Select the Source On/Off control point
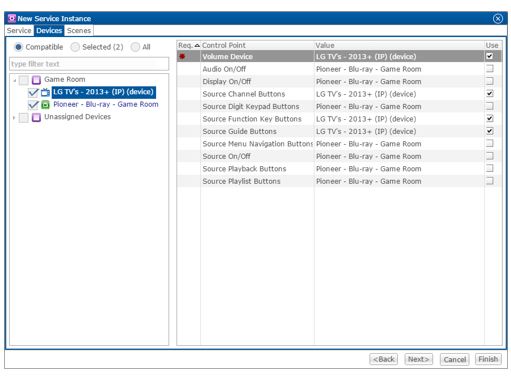The width and height of the screenshot is (511, 377). pyautogui.click(x=227, y=156)
